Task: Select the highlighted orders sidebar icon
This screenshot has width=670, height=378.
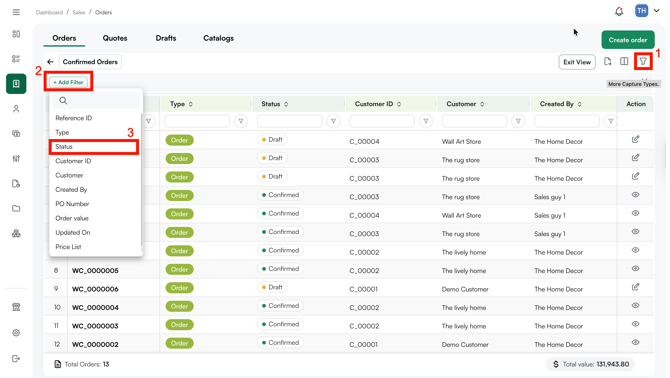Action: point(16,84)
